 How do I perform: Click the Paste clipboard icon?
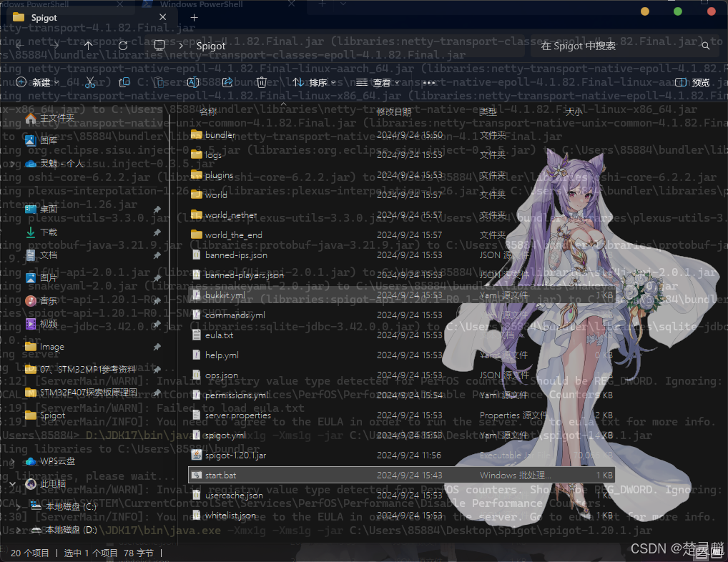click(159, 83)
